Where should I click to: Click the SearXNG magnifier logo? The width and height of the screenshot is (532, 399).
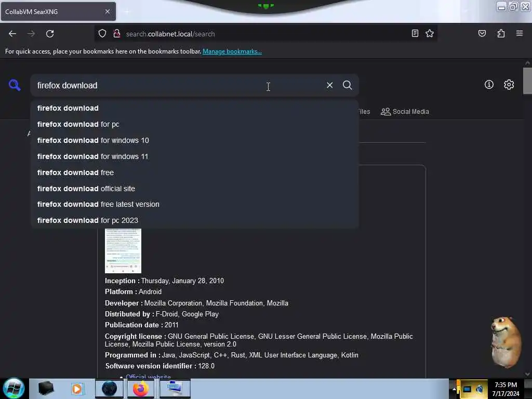(x=14, y=85)
